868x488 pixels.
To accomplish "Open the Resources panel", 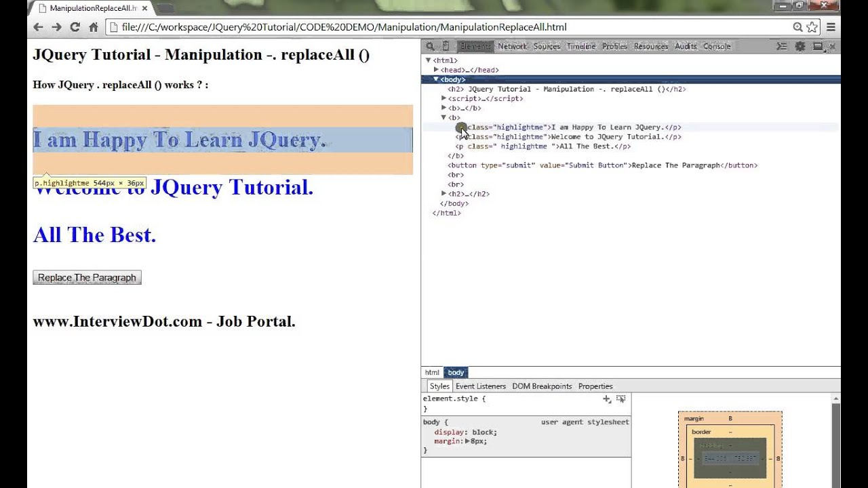I will (x=651, y=46).
